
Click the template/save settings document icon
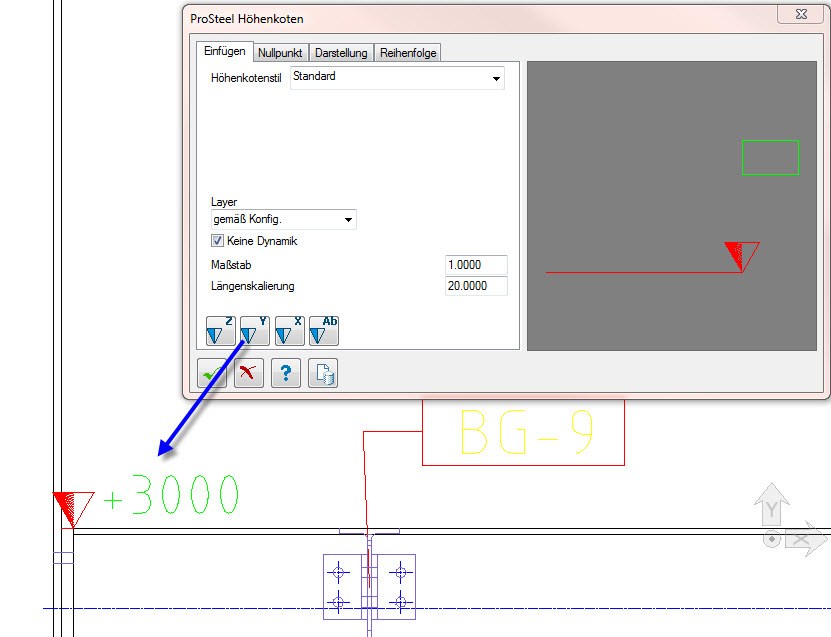point(323,373)
